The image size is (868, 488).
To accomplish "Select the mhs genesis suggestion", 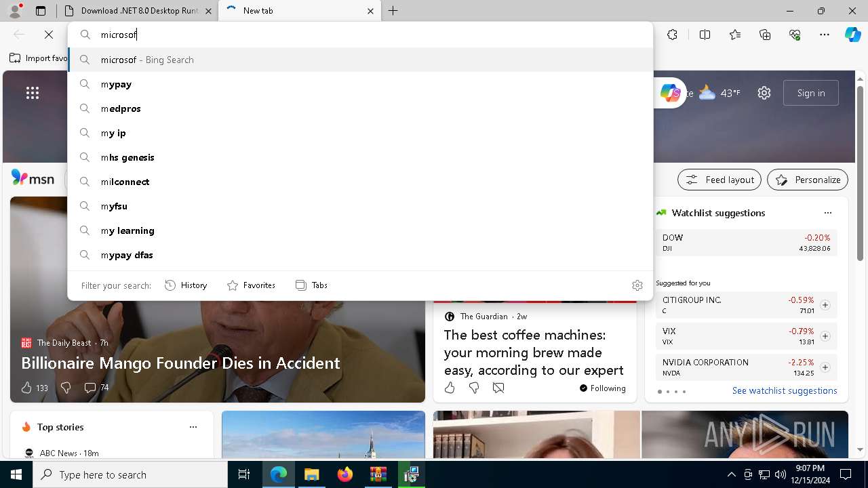I will pyautogui.click(x=360, y=157).
